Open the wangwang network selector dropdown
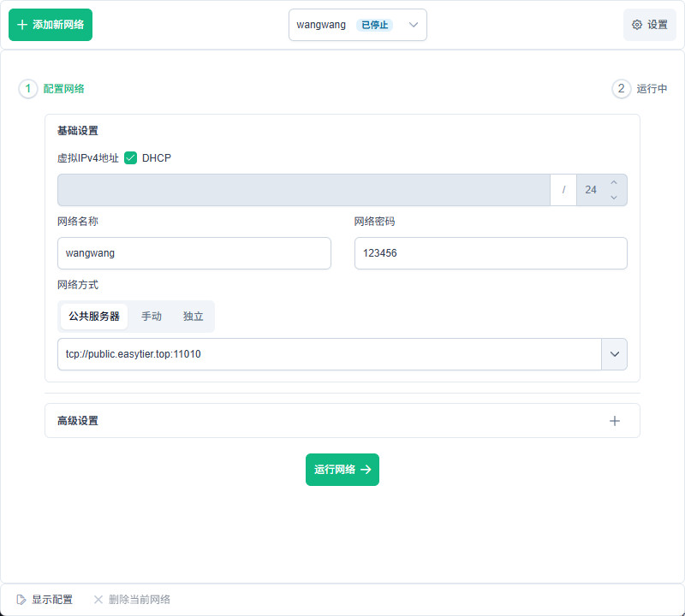685x616 pixels. point(414,25)
